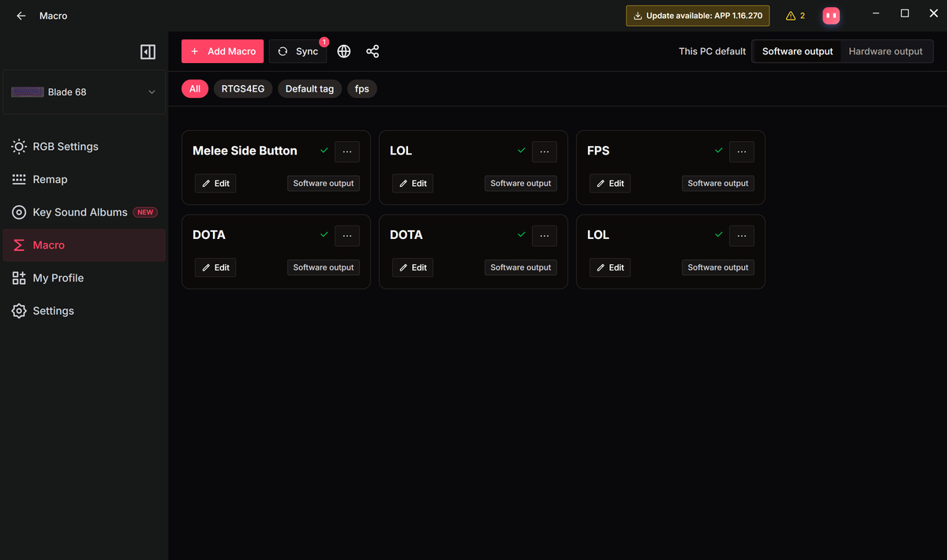Click the FPS macro title
This screenshot has height=560, width=947.
598,151
